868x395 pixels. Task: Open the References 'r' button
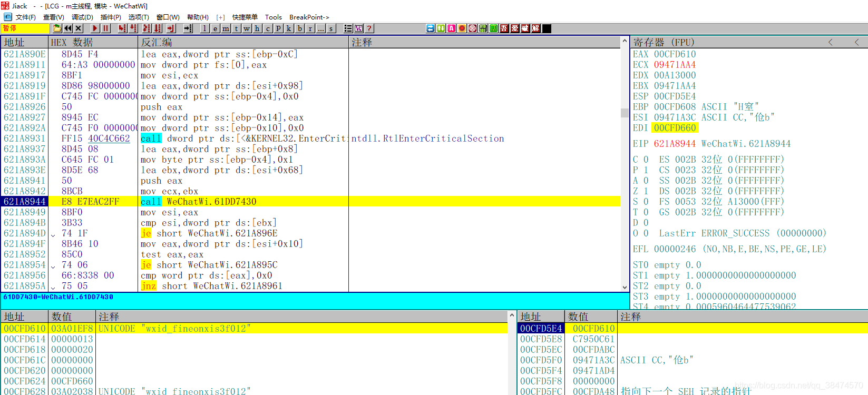(310, 28)
